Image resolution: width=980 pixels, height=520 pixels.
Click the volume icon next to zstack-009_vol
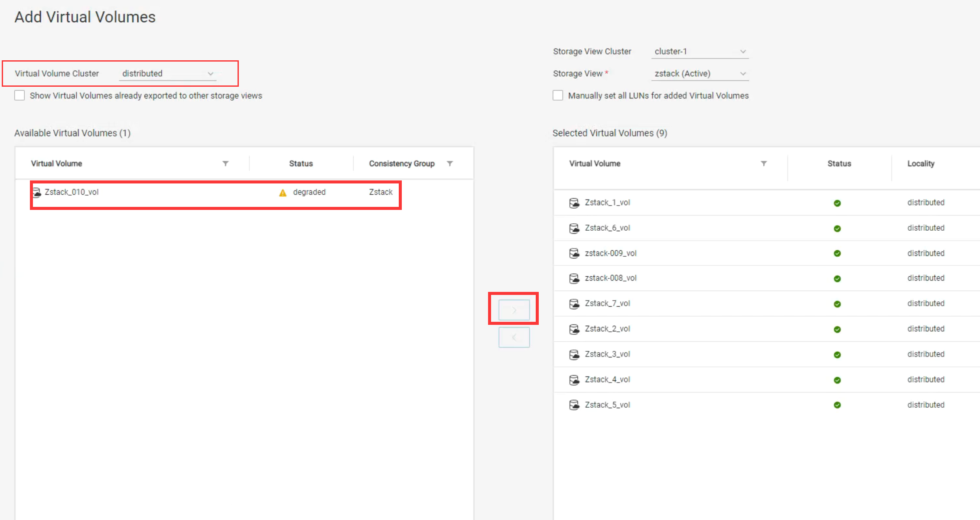574,253
